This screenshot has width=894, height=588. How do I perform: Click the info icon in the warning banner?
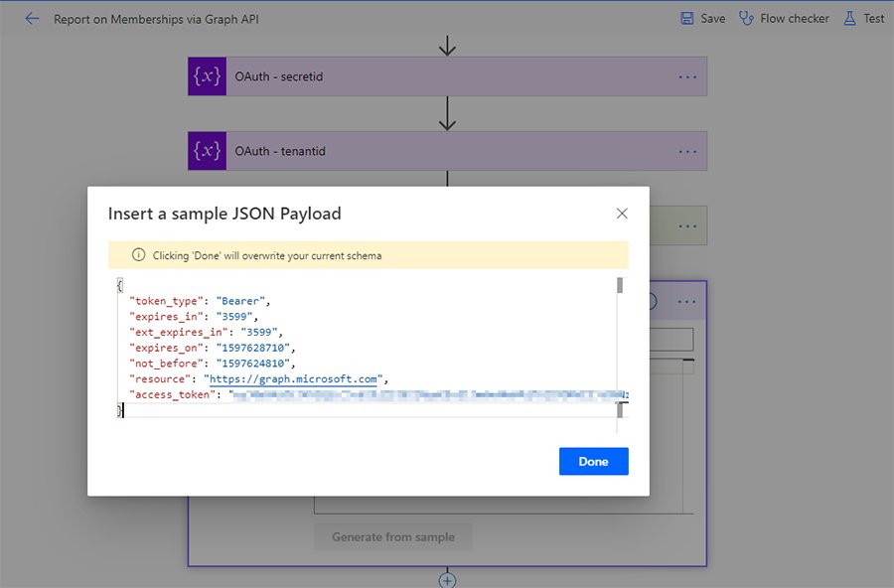[139, 255]
